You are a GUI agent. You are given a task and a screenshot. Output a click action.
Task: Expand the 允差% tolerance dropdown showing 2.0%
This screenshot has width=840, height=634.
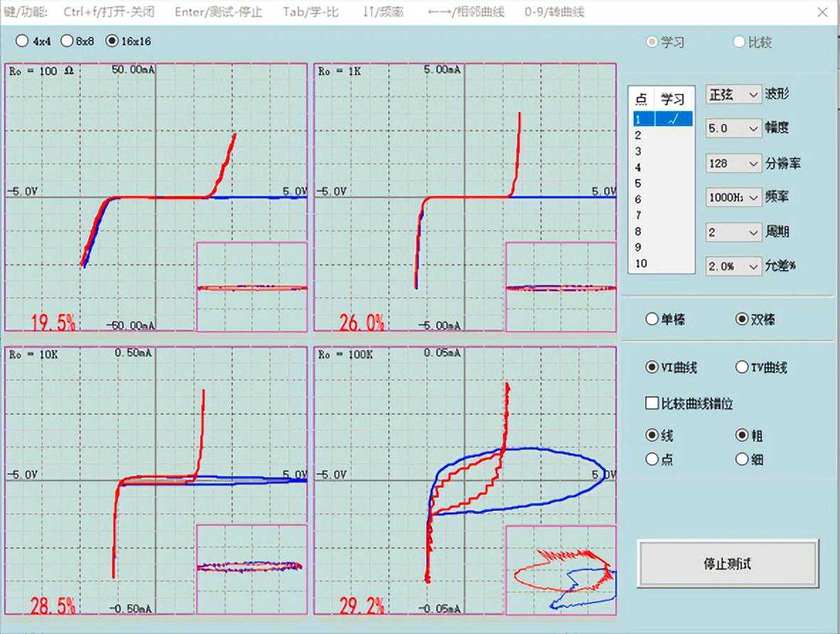pos(733,267)
